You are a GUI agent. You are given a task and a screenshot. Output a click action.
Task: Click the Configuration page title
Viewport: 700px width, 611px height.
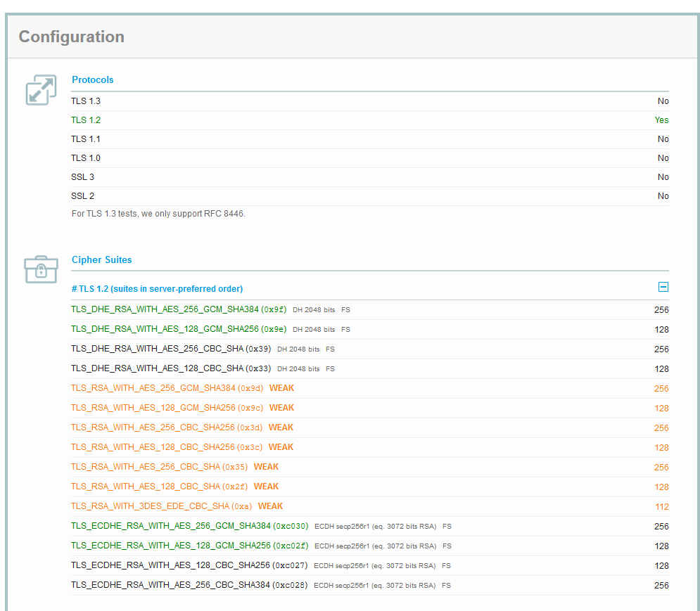click(x=71, y=37)
